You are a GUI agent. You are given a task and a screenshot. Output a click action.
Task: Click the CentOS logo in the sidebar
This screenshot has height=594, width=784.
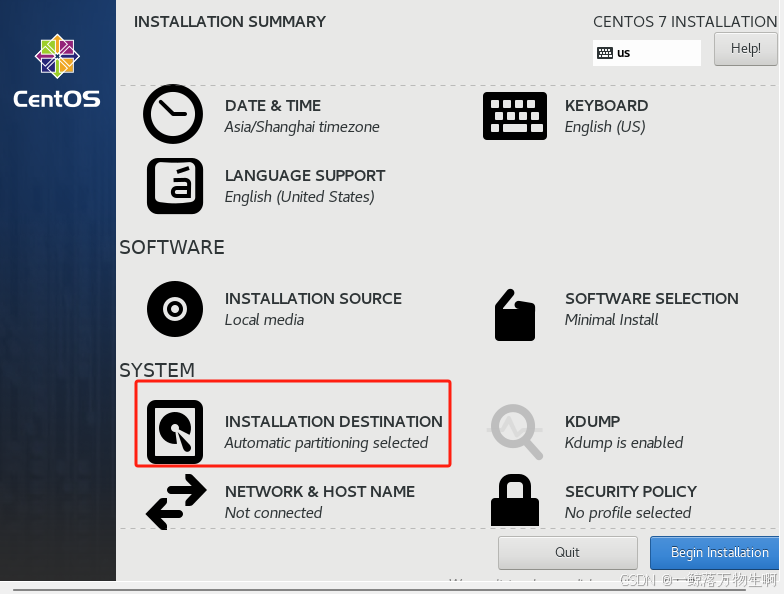[57, 70]
